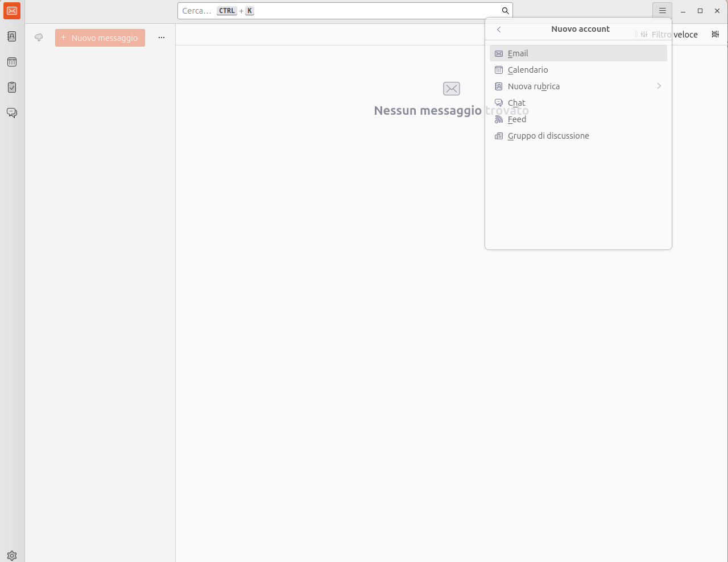Switch to the Calendar sidebar icon

coord(12,62)
